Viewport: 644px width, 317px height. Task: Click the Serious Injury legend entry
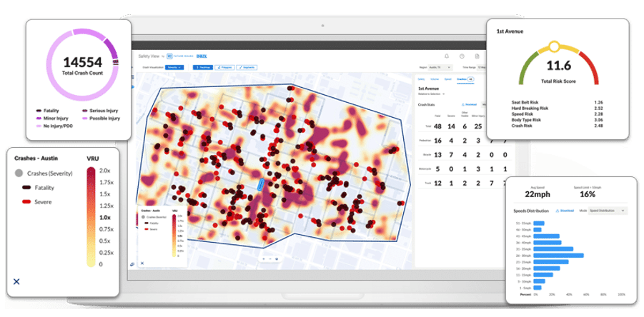[100, 111]
